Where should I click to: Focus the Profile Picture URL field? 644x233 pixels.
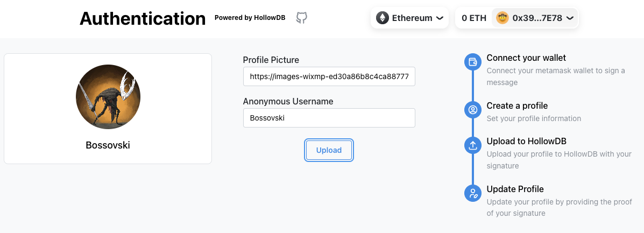[x=329, y=76]
